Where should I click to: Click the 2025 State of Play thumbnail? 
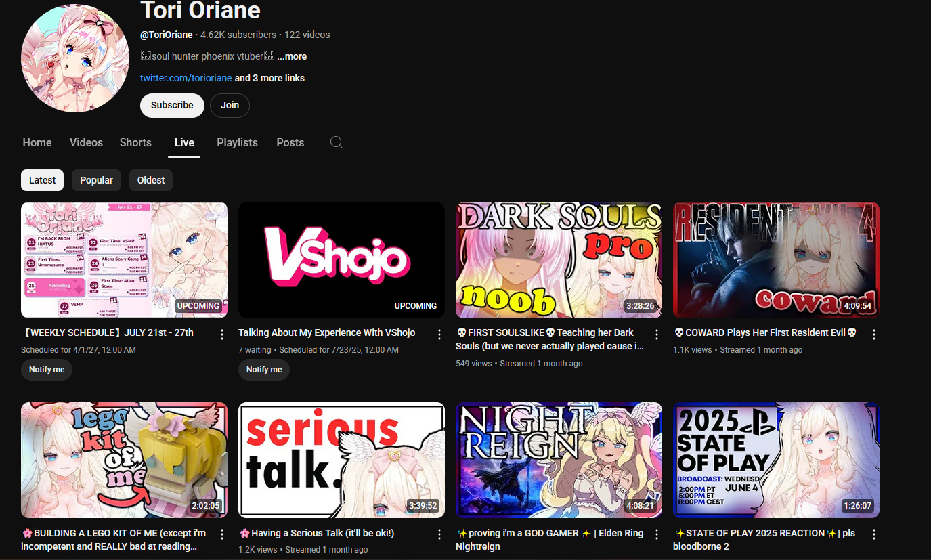click(x=776, y=460)
